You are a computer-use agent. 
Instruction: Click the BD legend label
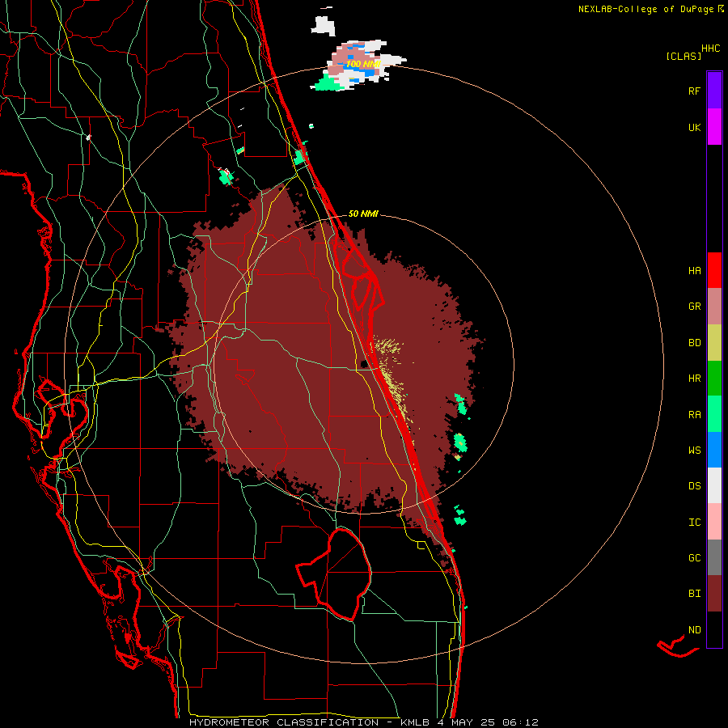pos(694,343)
